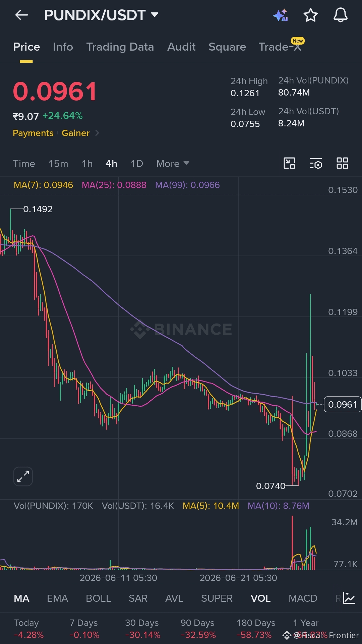
Task: Tap the Vol(PUNDIX): 170K label
Action: pos(53,506)
